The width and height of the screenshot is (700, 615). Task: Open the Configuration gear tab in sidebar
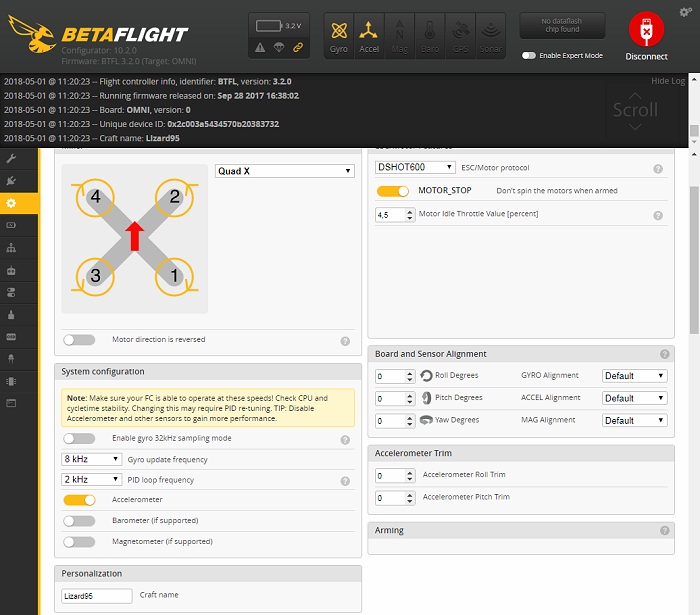click(x=11, y=203)
